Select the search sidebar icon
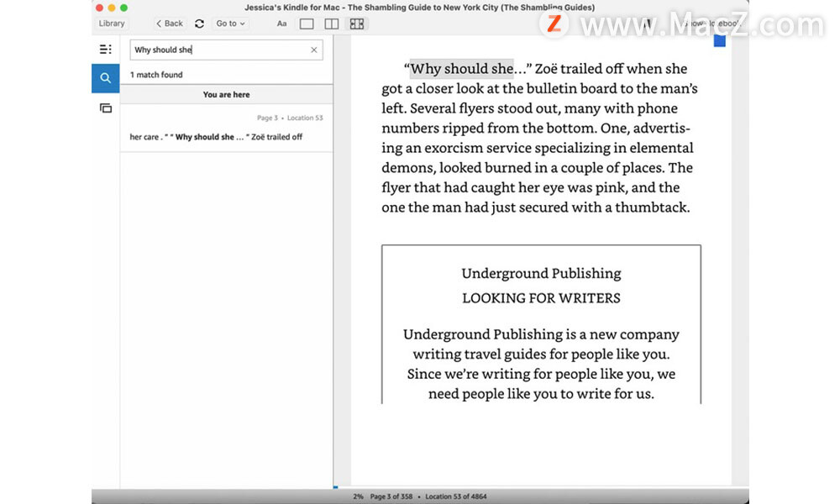 tap(106, 78)
